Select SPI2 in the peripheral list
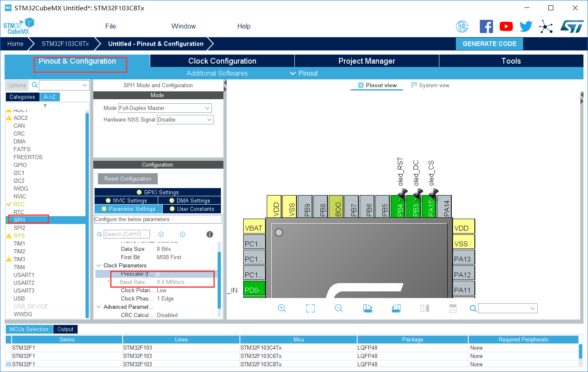The image size is (588, 372). [x=19, y=228]
